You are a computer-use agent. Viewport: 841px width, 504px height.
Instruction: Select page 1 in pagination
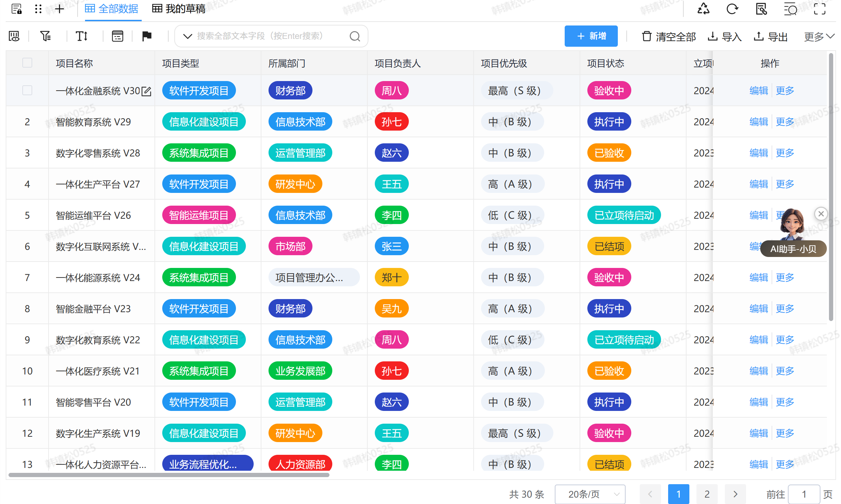point(678,494)
